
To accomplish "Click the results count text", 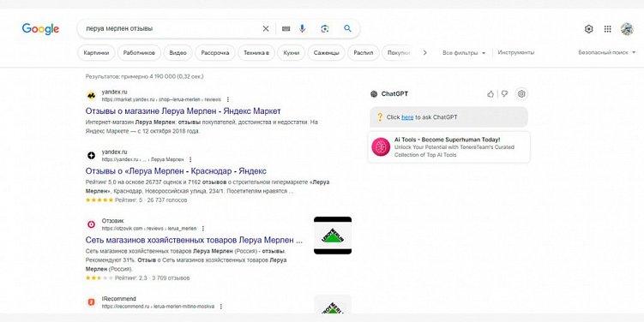I will pos(144,76).
